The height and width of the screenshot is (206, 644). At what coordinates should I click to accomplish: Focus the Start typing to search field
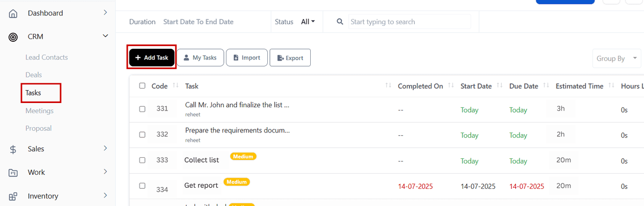(409, 22)
